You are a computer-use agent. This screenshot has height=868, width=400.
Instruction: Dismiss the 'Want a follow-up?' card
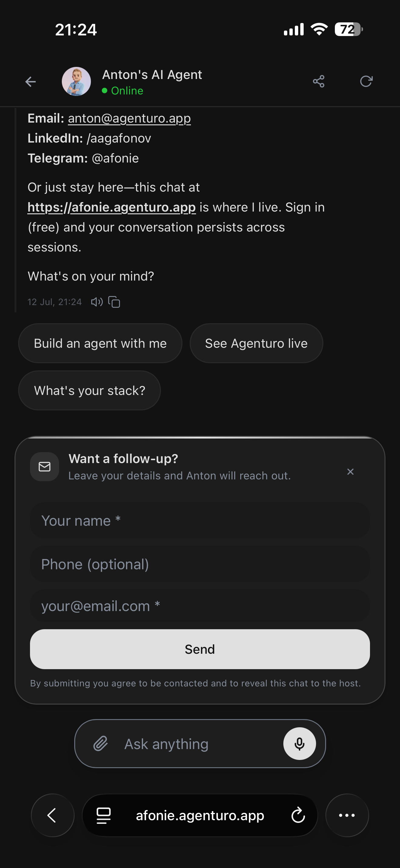pos(350,472)
